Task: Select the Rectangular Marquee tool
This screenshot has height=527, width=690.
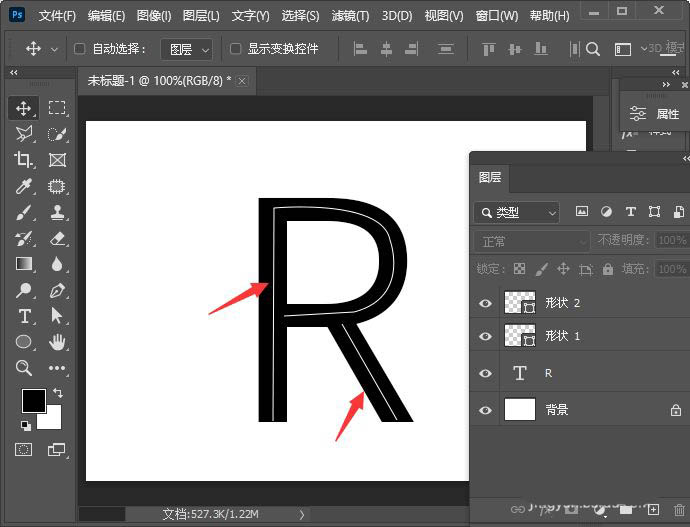Action: coord(57,108)
